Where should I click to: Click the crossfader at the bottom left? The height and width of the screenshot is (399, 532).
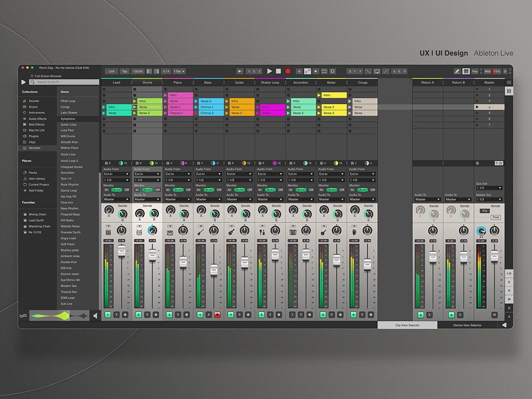coord(59,315)
